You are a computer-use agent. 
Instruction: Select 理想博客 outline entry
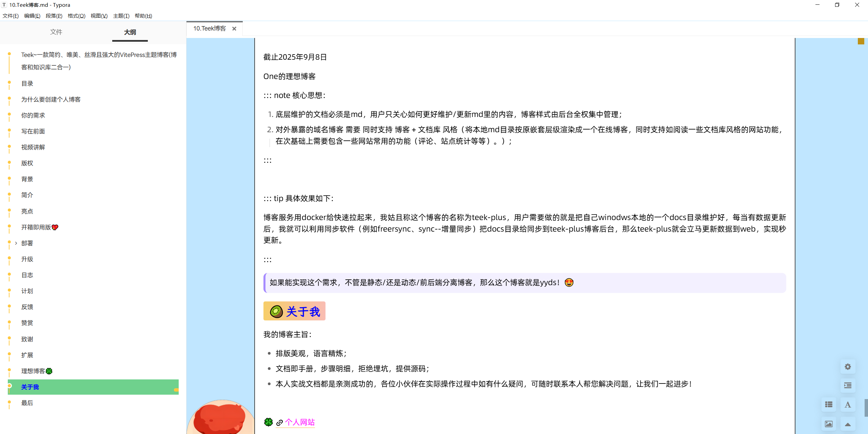(33, 371)
